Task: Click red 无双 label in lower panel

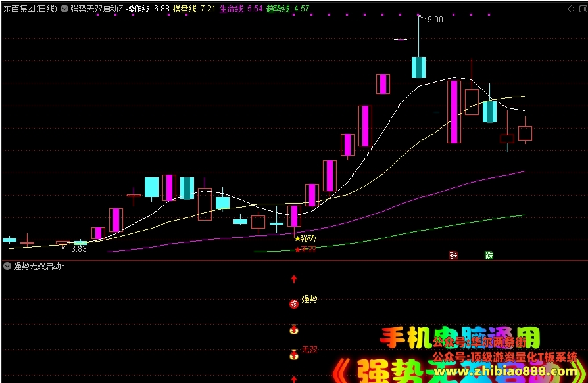Action: [x=309, y=349]
